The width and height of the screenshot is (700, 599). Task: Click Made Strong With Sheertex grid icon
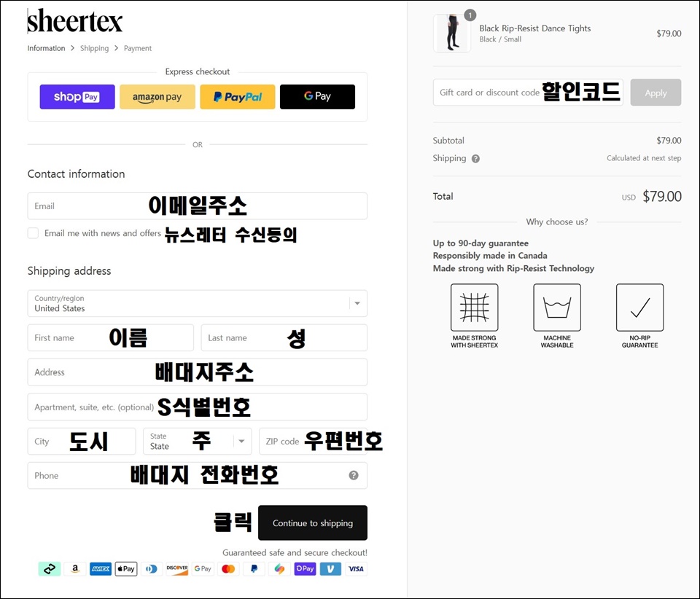point(474,308)
